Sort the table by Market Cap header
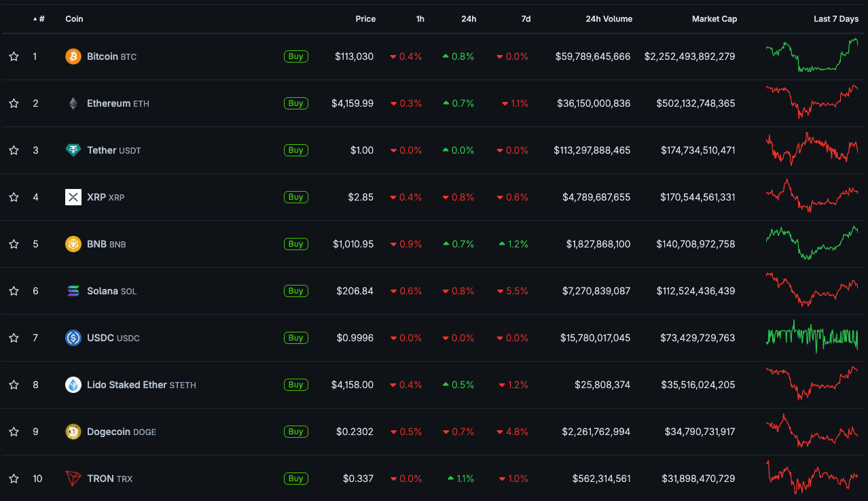Viewport: 868px width, 501px height. point(714,19)
